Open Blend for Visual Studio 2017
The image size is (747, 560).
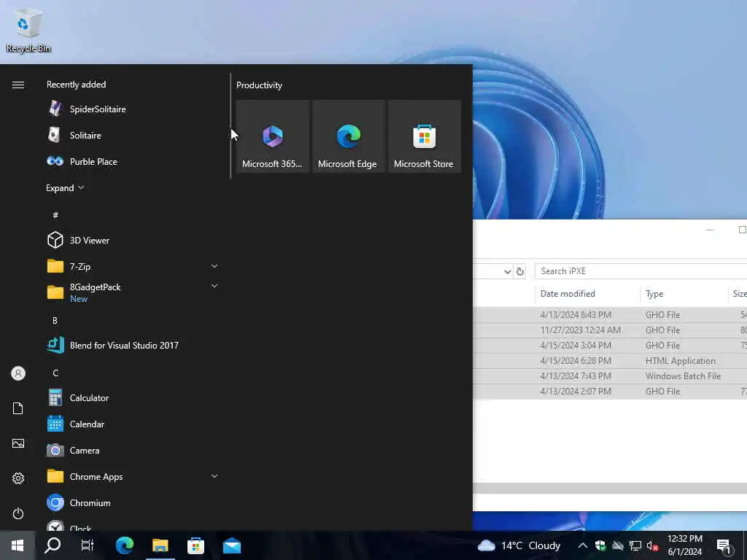133,345
